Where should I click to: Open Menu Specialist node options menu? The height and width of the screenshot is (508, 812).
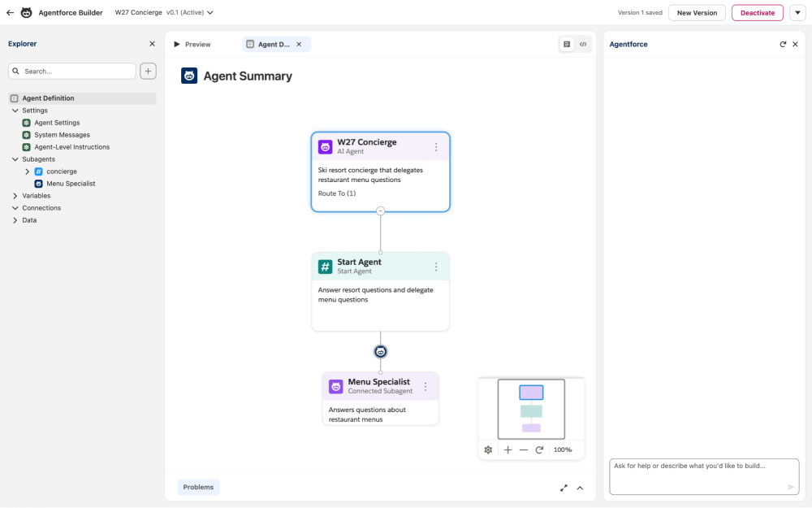[x=425, y=386]
